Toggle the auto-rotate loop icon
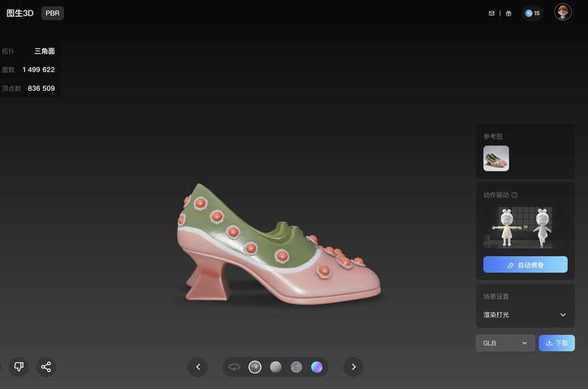This screenshot has width=588, height=389. pyautogui.click(x=234, y=367)
